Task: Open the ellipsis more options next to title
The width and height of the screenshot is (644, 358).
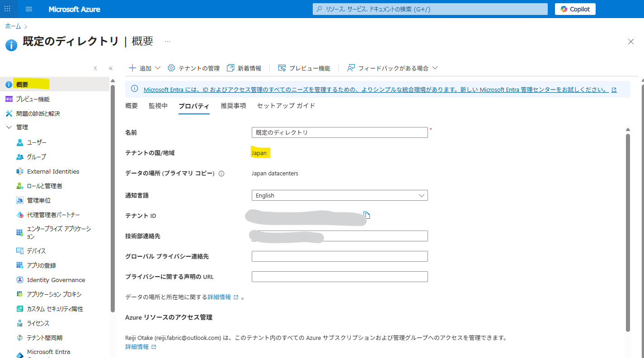Action: tap(168, 42)
